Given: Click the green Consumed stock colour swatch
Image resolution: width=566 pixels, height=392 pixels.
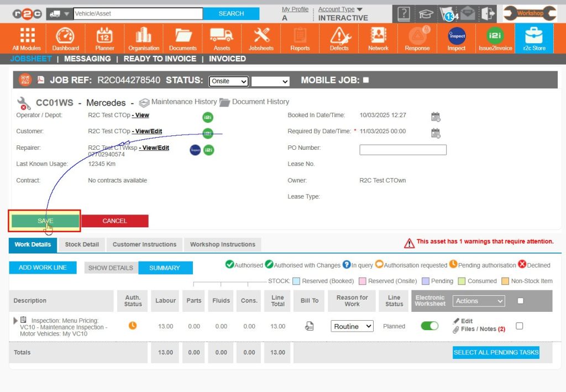Looking at the screenshot, I should 462,281.
